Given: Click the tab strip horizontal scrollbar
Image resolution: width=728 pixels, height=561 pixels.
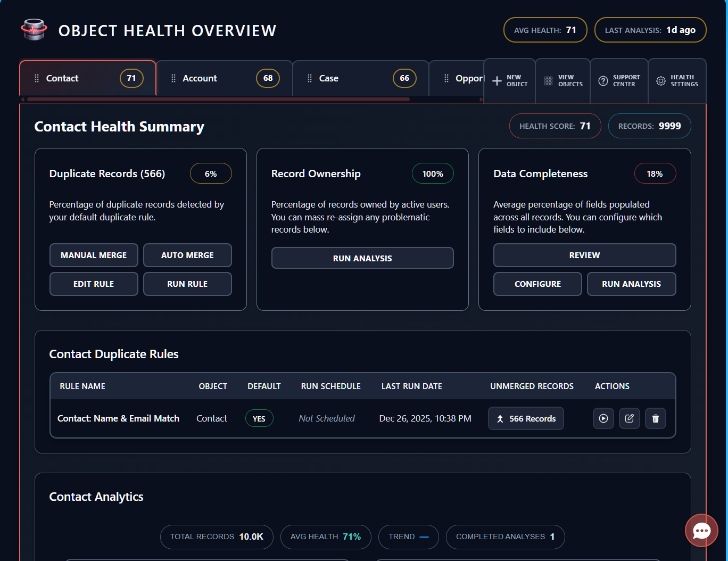Looking at the screenshot, I should click(x=218, y=99).
